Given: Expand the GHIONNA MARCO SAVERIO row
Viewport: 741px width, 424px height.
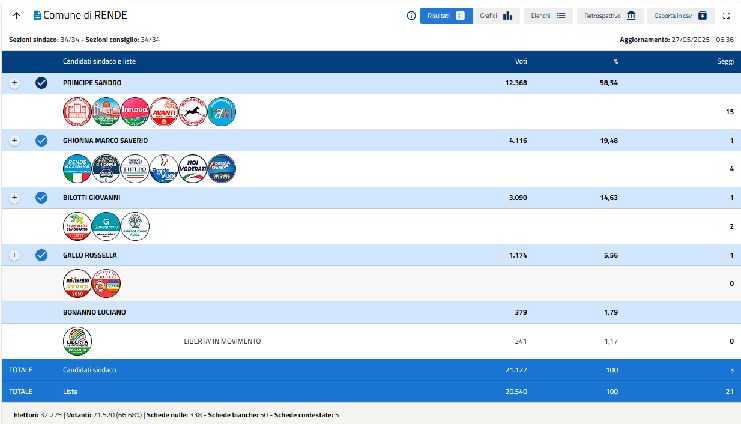Looking at the screenshot, I should click(14, 140).
